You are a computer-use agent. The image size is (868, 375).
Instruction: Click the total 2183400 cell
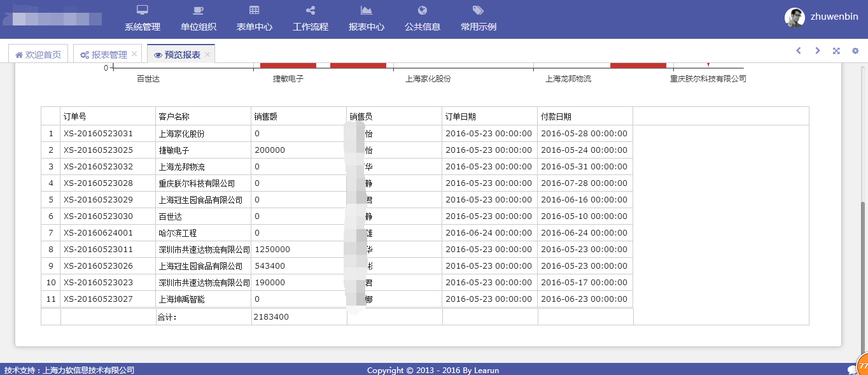coord(299,316)
